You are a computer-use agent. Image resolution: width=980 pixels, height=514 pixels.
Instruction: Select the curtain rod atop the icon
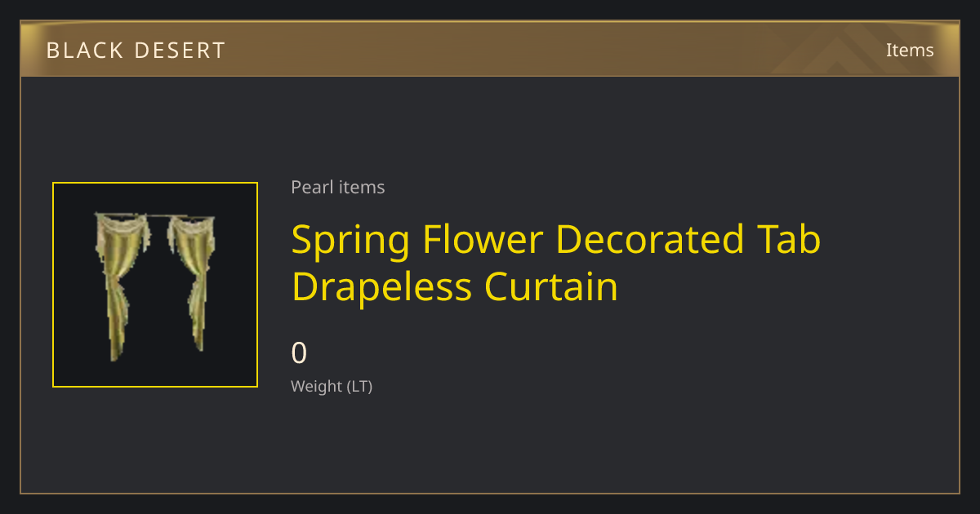coord(155,216)
